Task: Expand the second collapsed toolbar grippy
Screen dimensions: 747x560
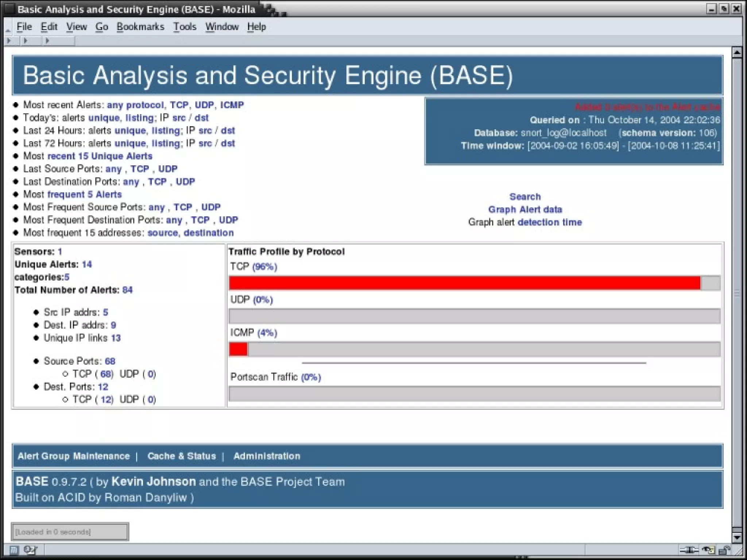Action: tap(26, 41)
